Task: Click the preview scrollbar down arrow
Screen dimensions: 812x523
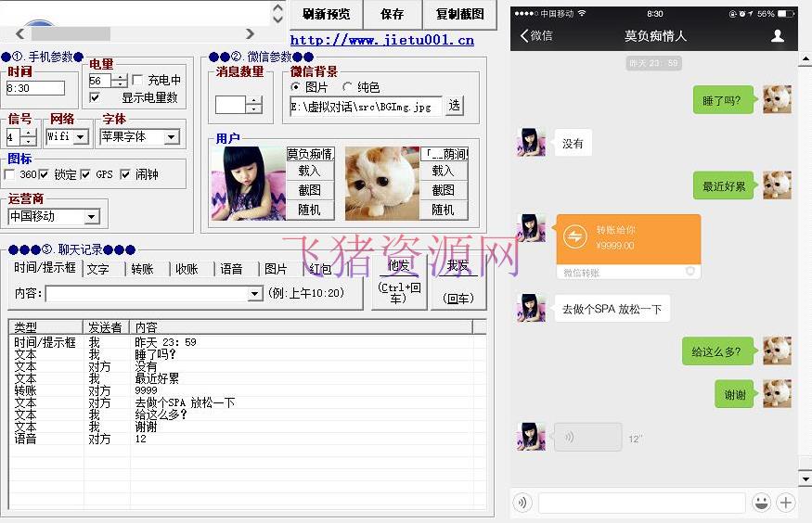Action: click(806, 478)
